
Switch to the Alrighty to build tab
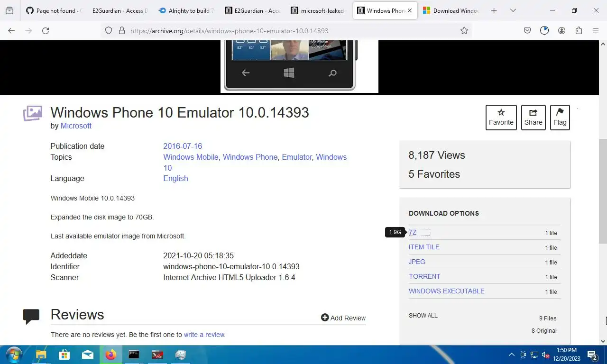click(x=186, y=10)
